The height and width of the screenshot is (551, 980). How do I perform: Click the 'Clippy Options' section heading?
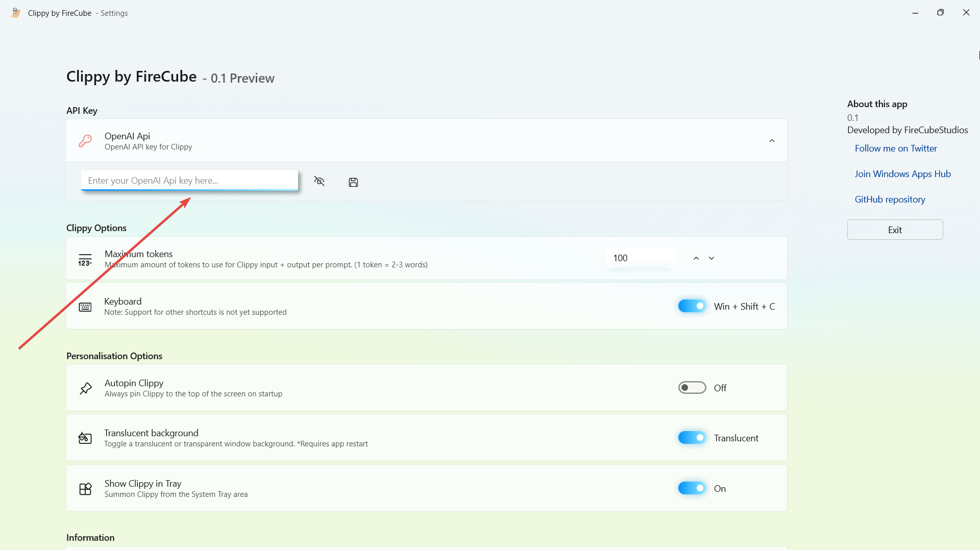point(96,228)
